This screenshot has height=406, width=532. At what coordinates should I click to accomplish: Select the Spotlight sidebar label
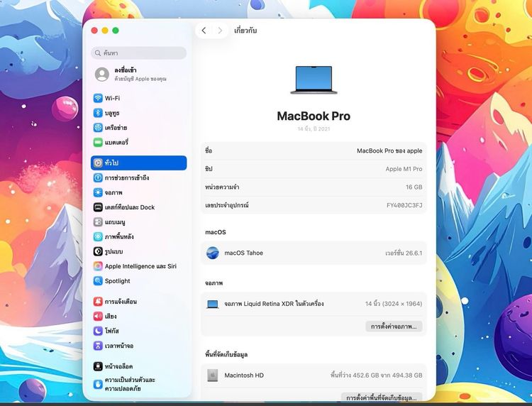(117, 281)
